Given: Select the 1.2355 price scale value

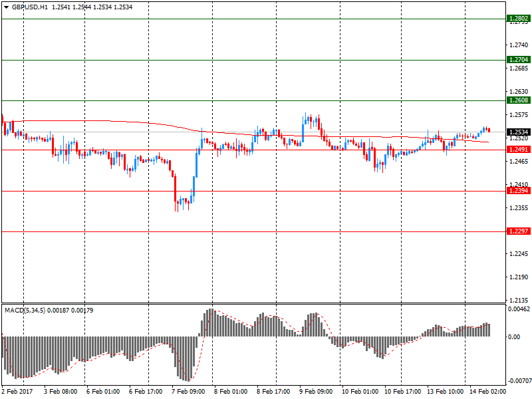Looking at the screenshot, I should (519, 208).
